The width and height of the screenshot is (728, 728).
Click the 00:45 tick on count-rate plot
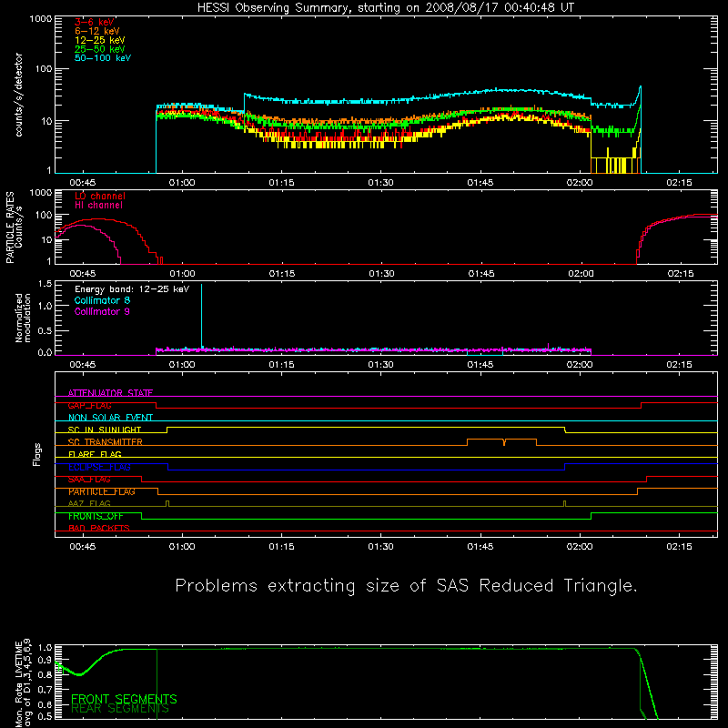pyautogui.click(x=82, y=183)
